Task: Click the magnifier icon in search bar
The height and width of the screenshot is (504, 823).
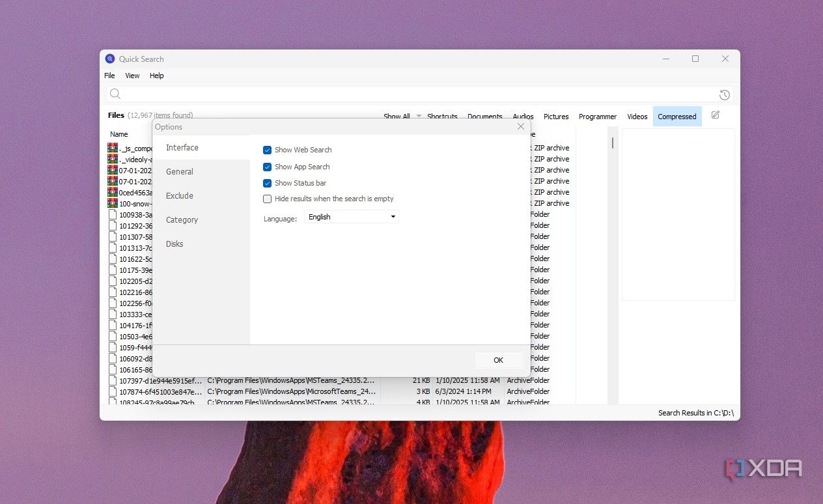Action: point(115,94)
